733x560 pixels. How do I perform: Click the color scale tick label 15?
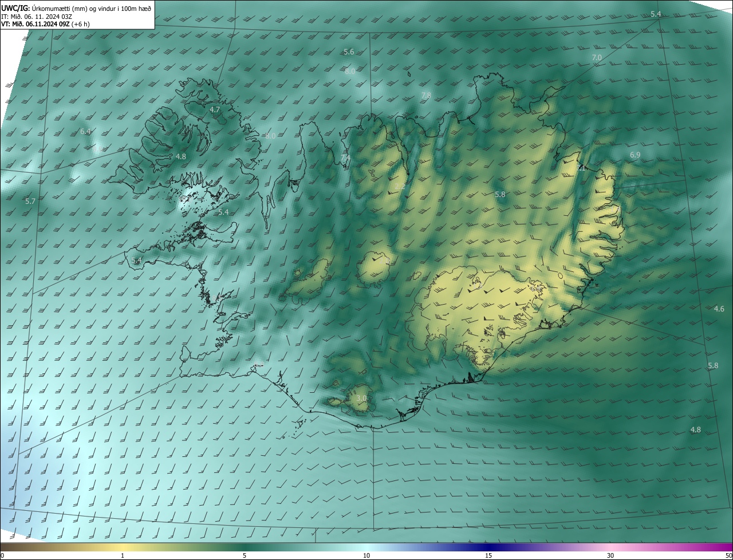pyautogui.click(x=488, y=555)
